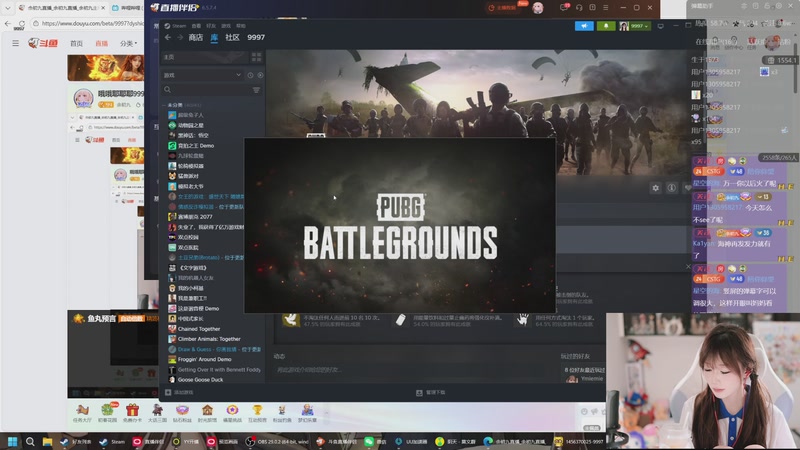
Task: Open the Steam downloads manager
Action: (x=431, y=392)
